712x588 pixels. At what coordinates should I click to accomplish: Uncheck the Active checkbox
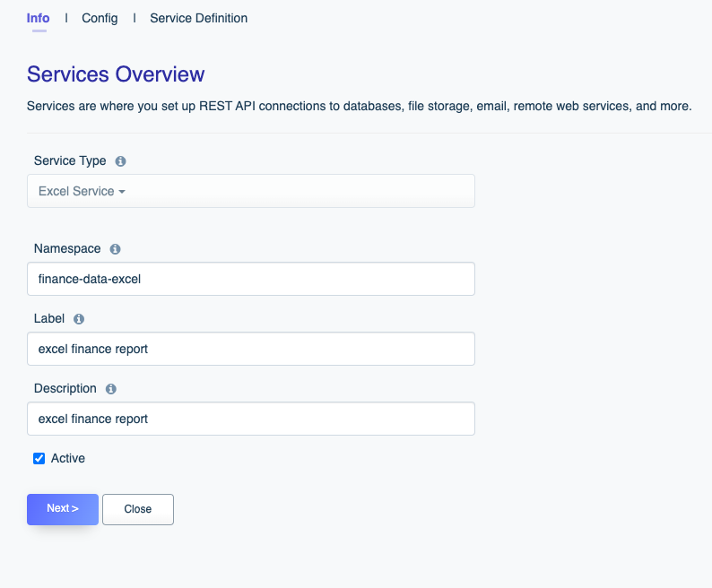point(39,458)
